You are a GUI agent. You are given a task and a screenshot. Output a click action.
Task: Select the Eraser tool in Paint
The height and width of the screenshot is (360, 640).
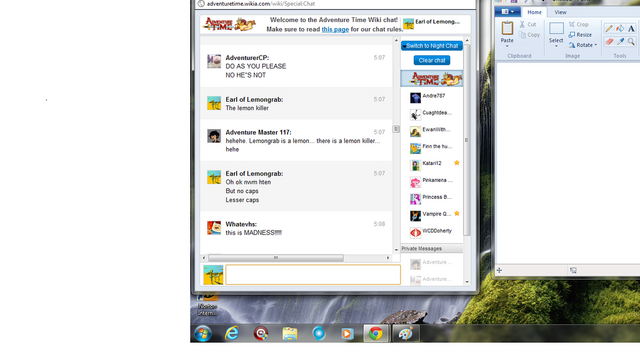pyautogui.click(x=609, y=41)
